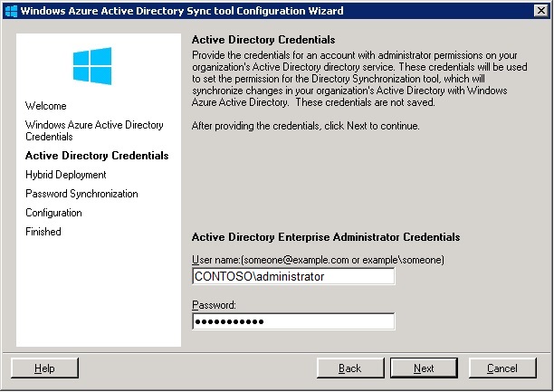Click the Enterprise Administrator Credentials heading
This screenshot has height=392, width=554.
tap(326, 237)
